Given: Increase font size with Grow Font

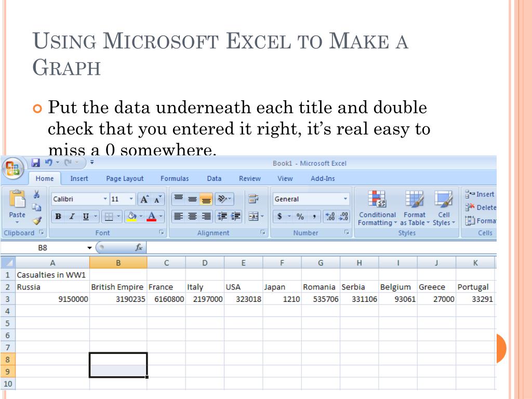Looking at the screenshot, I should click(x=144, y=199).
